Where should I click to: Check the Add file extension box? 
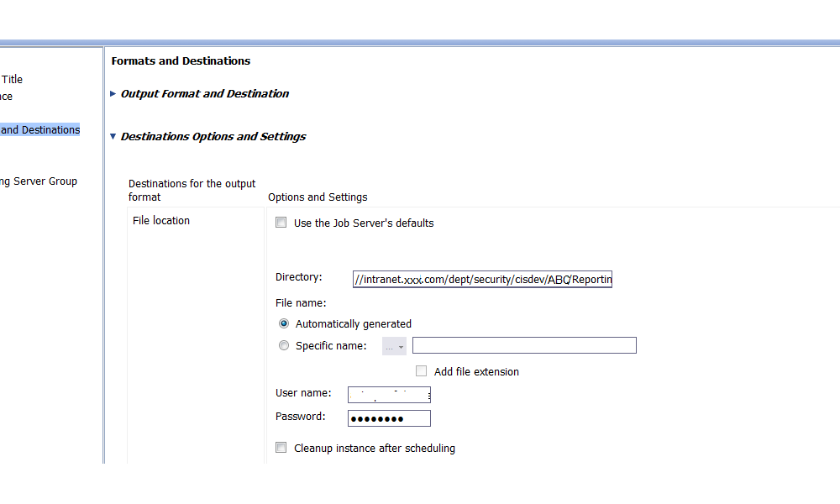click(421, 370)
